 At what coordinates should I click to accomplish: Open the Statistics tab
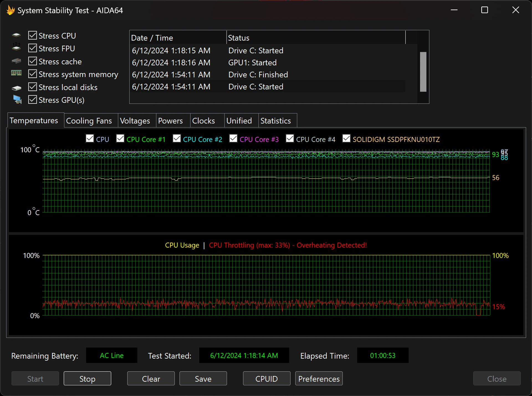coord(278,121)
